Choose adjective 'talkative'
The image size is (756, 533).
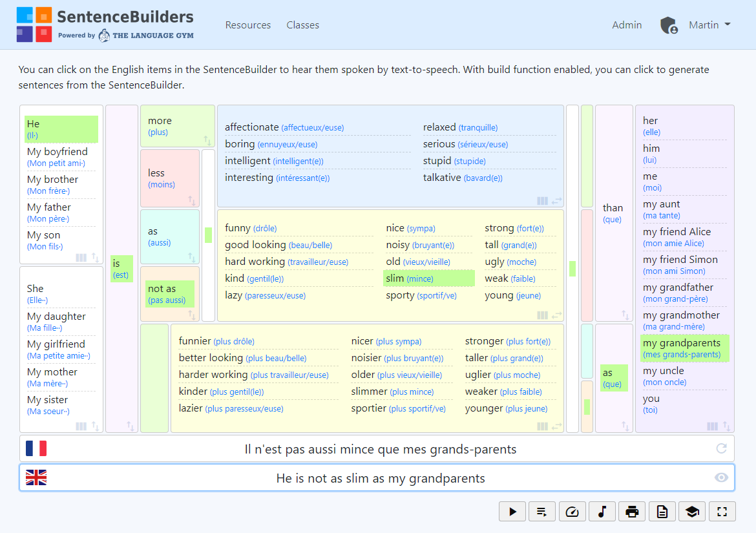click(x=463, y=178)
